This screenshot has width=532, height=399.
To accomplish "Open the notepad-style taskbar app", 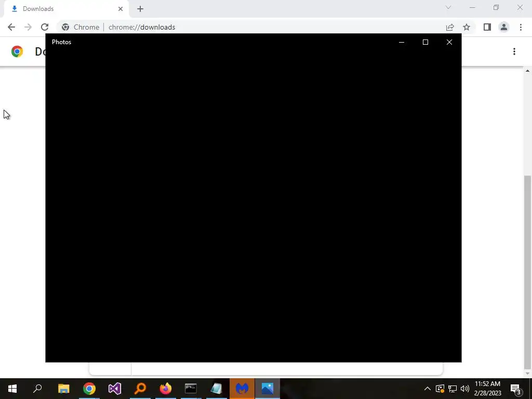I will pyautogui.click(x=217, y=389).
